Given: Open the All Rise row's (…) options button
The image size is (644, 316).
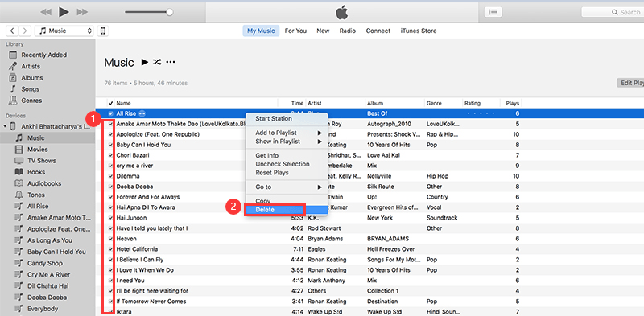Looking at the screenshot, I should [x=142, y=113].
